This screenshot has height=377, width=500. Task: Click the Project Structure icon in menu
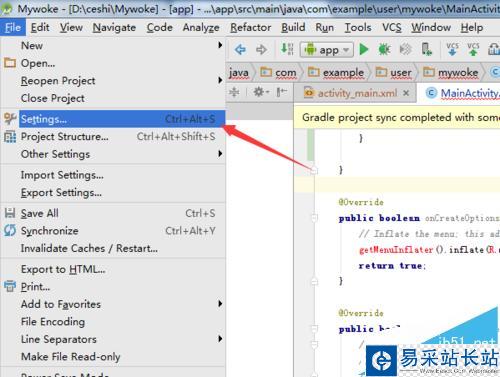click(10, 136)
